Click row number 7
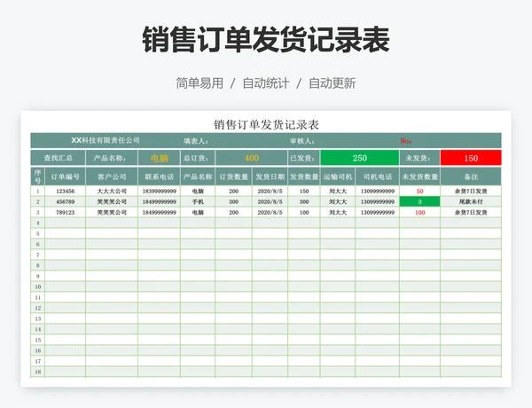532x408 pixels. click(37, 255)
